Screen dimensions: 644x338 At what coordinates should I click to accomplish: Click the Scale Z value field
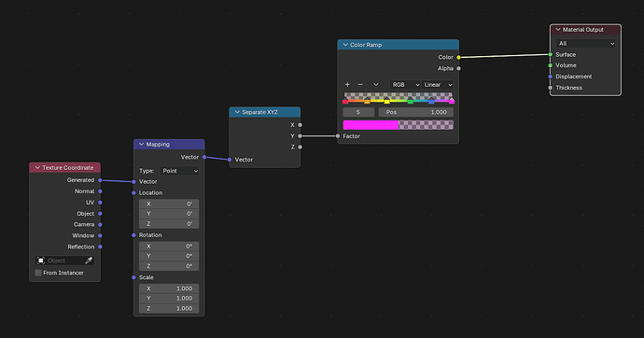(169, 308)
